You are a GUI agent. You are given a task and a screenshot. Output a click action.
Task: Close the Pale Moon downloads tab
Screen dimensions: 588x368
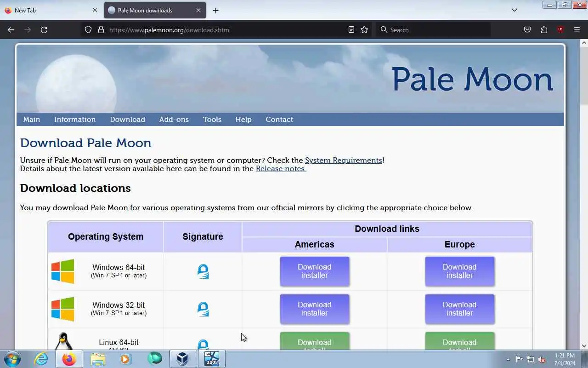coord(198,10)
